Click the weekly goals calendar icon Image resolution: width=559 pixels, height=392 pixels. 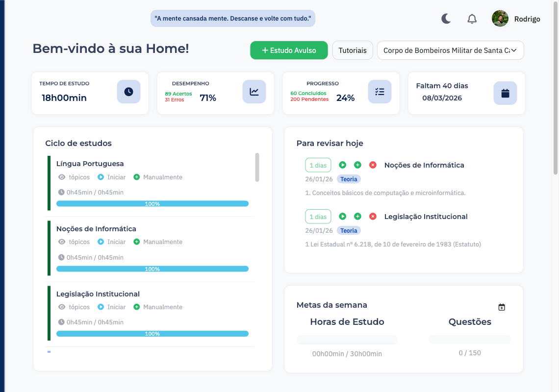click(x=502, y=307)
